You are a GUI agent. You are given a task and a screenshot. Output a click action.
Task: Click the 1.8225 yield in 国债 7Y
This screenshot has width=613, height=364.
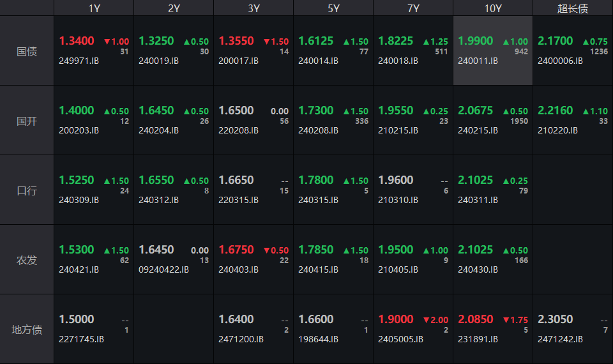[x=396, y=41]
